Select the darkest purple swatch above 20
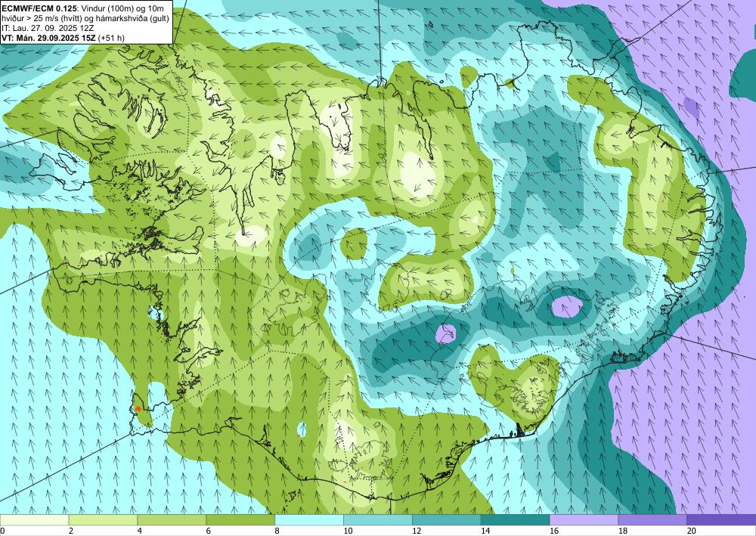Screen dimensions: 756x536 click(x=721, y=520)
